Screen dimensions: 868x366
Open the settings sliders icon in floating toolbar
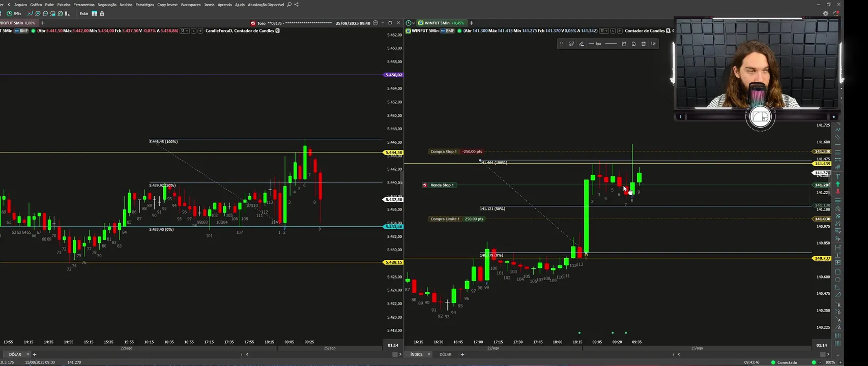(x=653, y=44)
